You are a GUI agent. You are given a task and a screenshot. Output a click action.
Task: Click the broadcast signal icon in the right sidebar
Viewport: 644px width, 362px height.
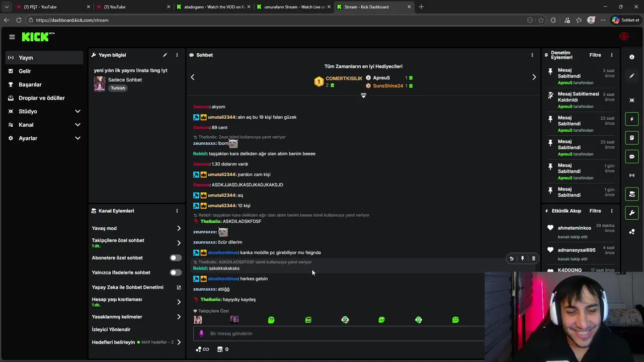[632, 175]
